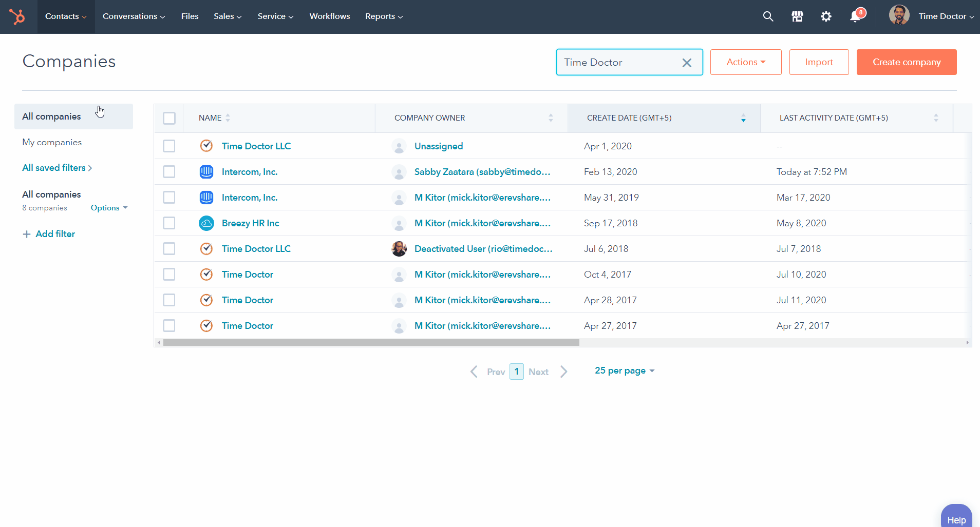The width and height of the screenshot is (980, 527).
Task: Click the Unassigned owner link
Action: pos(439,146)
